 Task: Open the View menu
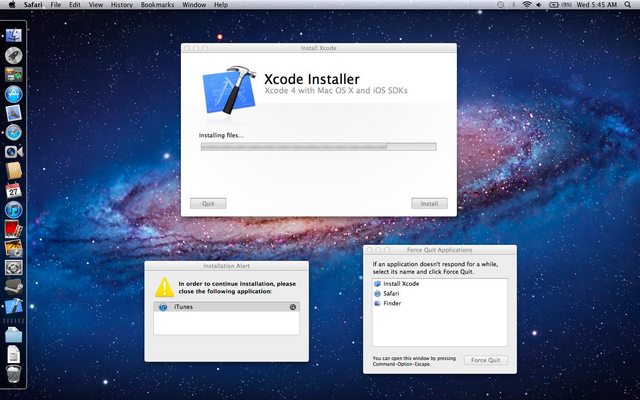click(x=96, y=5)
